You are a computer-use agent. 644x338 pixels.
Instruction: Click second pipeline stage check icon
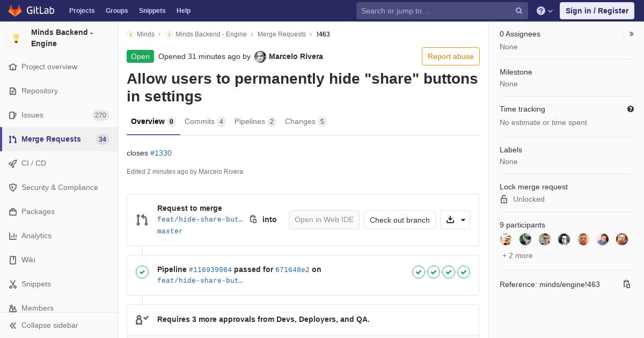[x=434, y=272]
